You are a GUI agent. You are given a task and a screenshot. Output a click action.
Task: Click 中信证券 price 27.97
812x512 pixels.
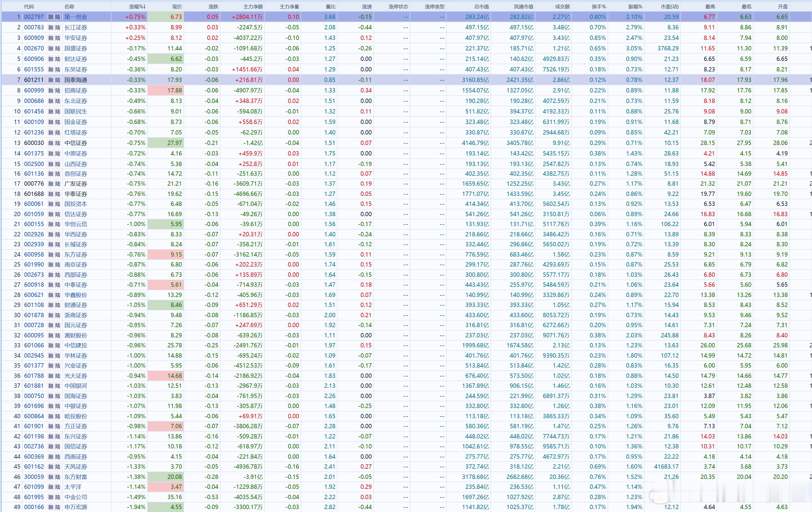point(175,143)
